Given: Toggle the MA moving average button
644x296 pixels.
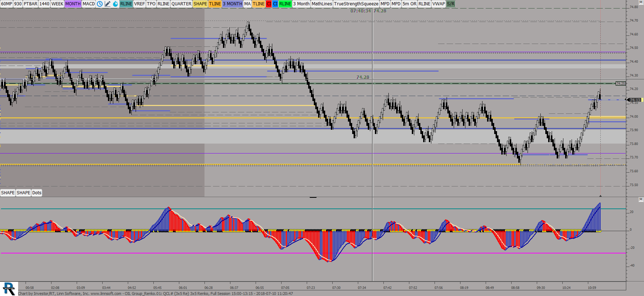Looking at the screenshot, I should pos(247,4).
